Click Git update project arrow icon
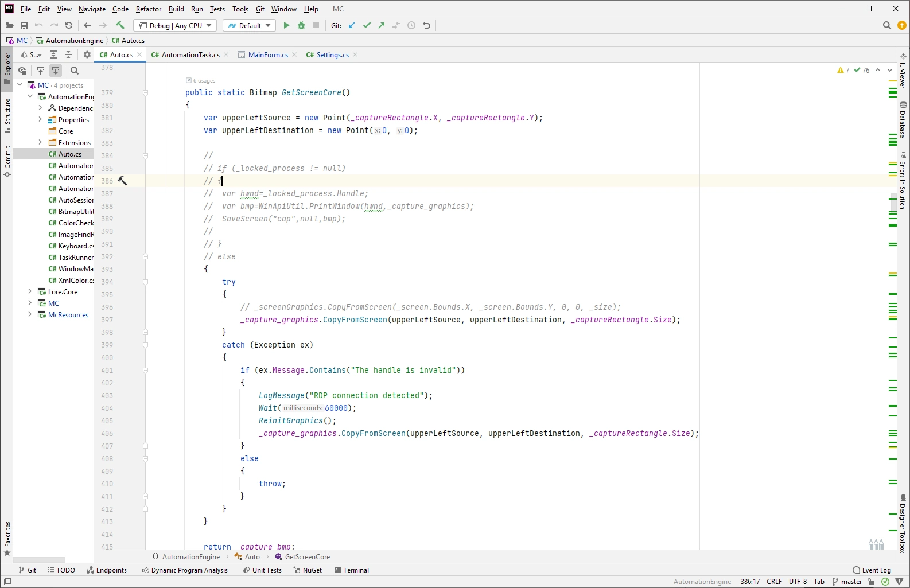 pyautogui.click(x=352, y=25)
